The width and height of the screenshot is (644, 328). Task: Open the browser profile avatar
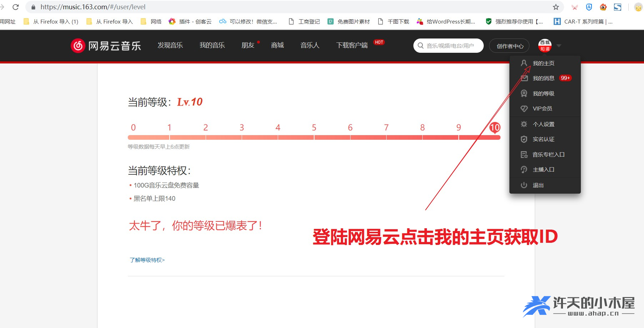pos(638,7)
